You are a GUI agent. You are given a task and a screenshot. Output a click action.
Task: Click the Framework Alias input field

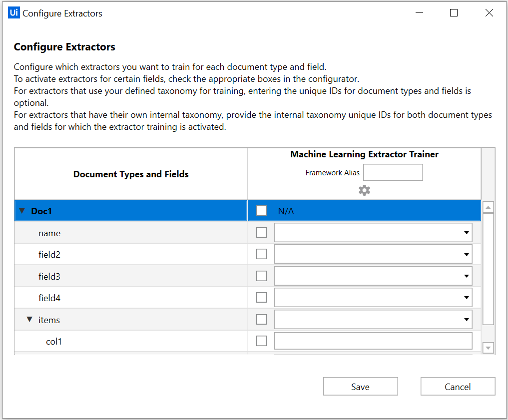[x=393, y=172]
